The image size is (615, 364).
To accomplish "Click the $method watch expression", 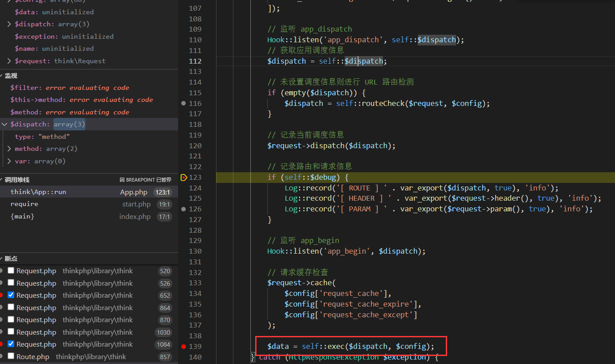I will (89, 112).
